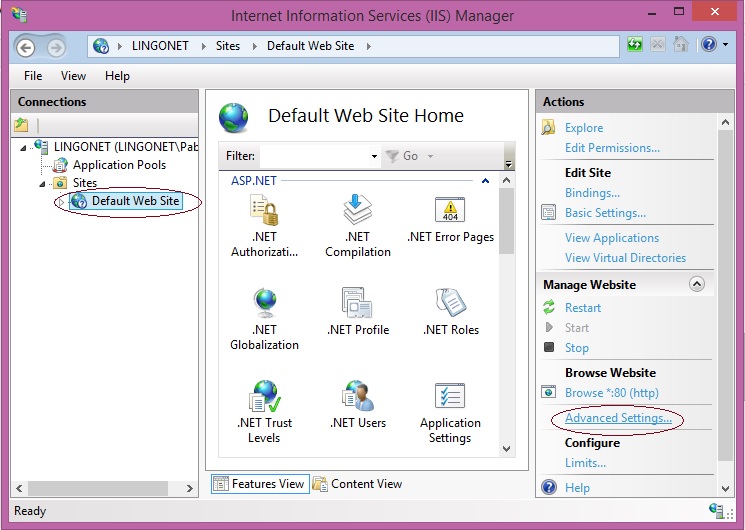Viewport: 745px width, 530px height.
Task: Click the globe icon in address bar
Action: (x=101, y=46)
